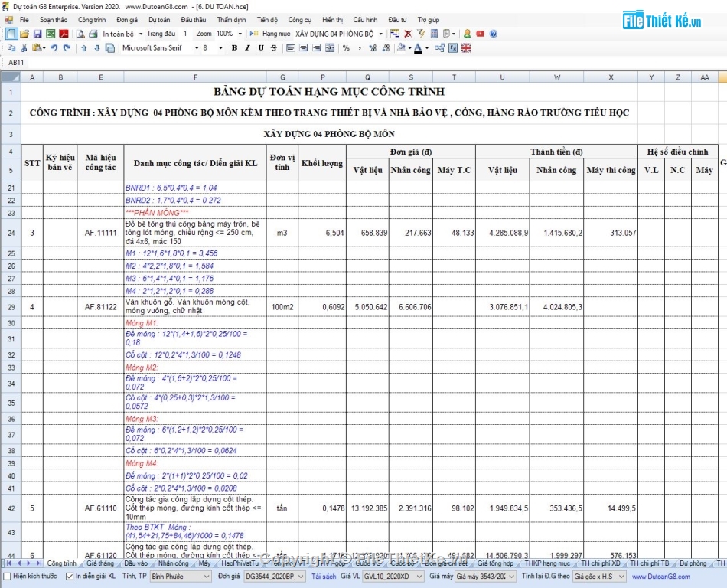The height and width of the screenshot is (588, 727).
Task: Open the Đơn giá menu
Action: [x=127, y=20]
